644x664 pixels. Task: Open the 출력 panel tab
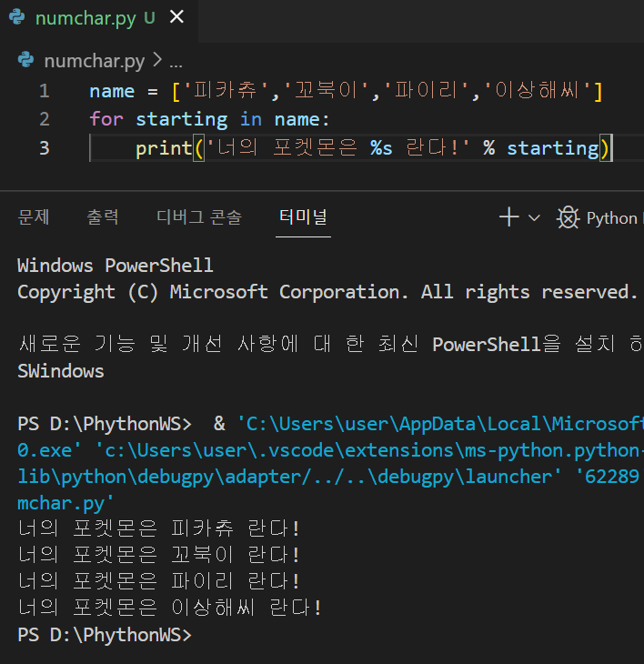103,217
